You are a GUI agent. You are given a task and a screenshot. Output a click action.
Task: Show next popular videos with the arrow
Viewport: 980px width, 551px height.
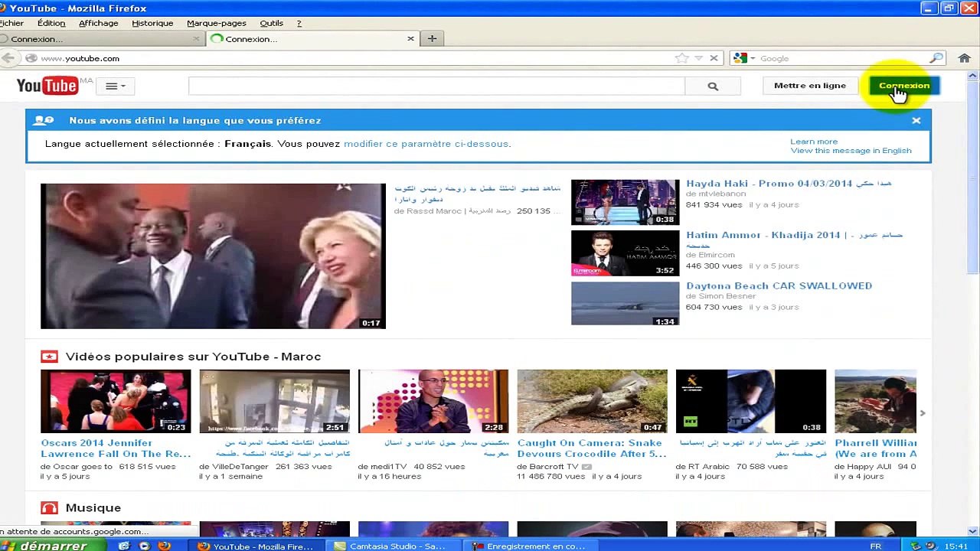922,413
